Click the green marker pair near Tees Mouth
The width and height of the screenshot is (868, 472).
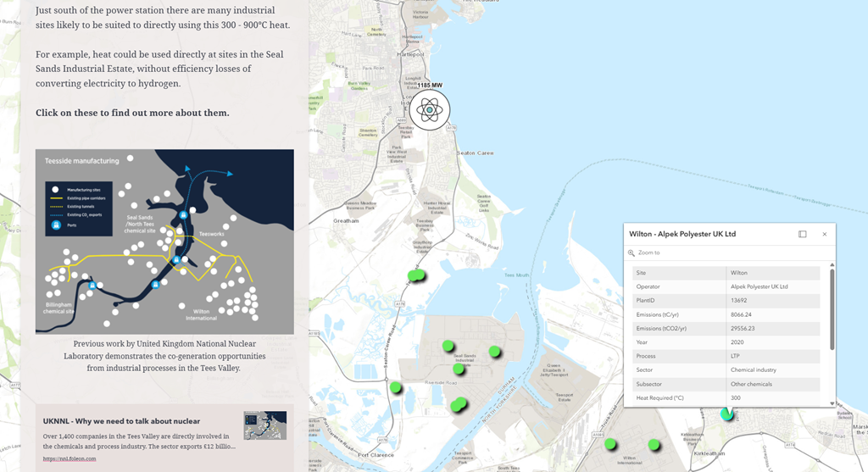(415, 275)
